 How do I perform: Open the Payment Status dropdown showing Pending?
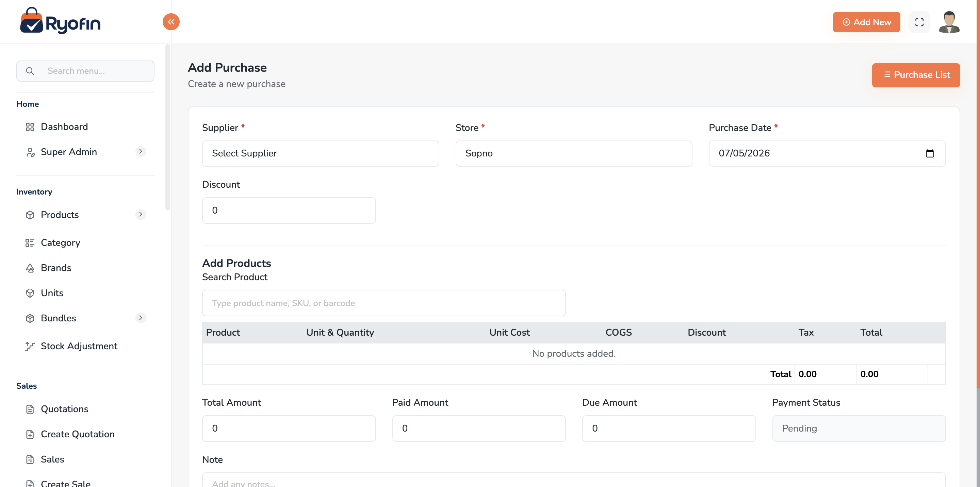(859, 429)
